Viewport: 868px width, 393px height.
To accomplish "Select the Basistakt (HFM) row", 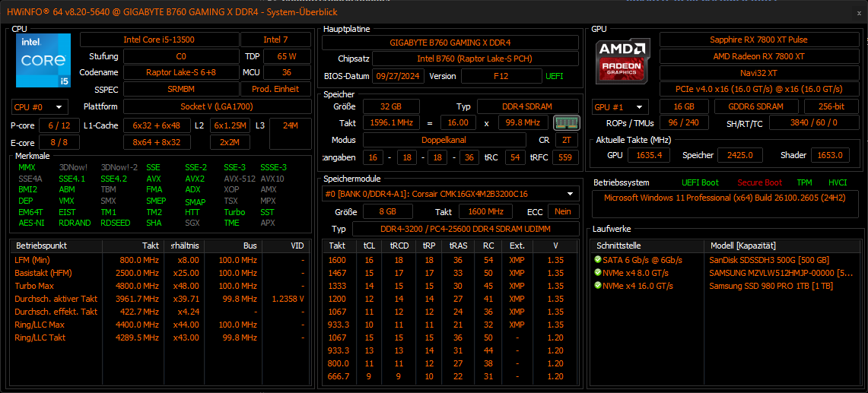I will pos(161,273).
